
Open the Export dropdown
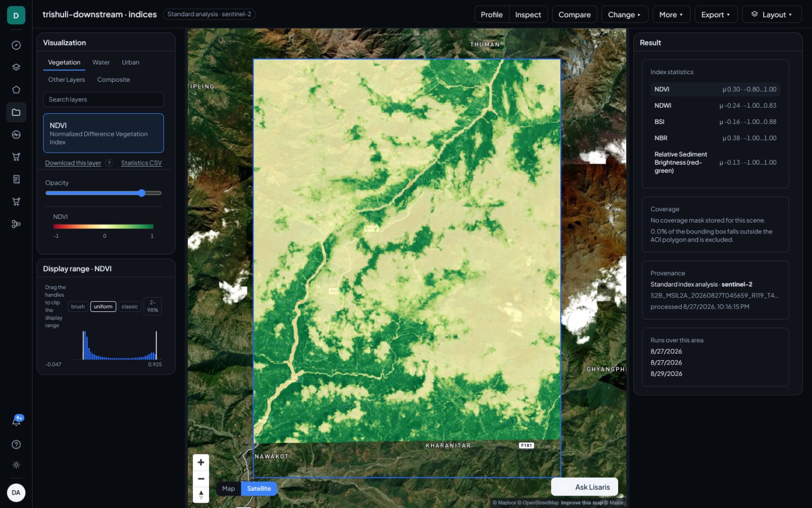(716, 15)
